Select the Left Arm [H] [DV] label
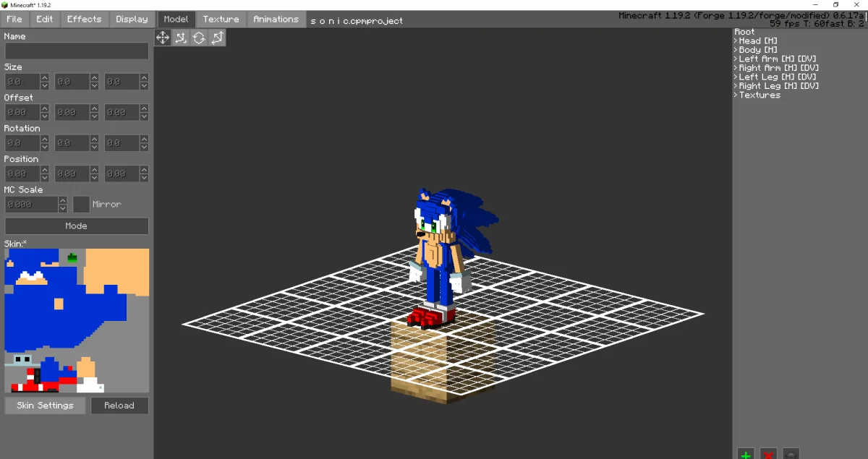The image size is (868, 459). click(778, 59)
